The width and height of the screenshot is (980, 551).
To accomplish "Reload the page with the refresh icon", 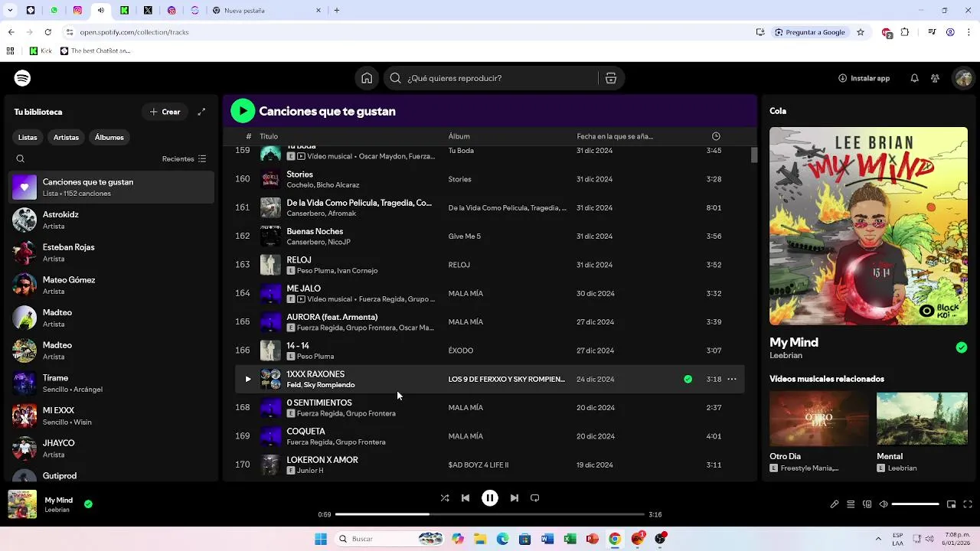I will click(x=47, y=32).
